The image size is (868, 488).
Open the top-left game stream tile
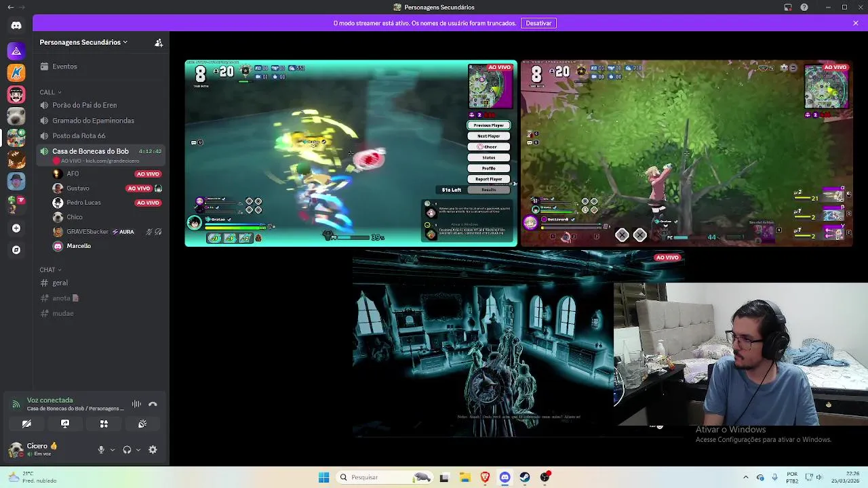tap(351, 153)
